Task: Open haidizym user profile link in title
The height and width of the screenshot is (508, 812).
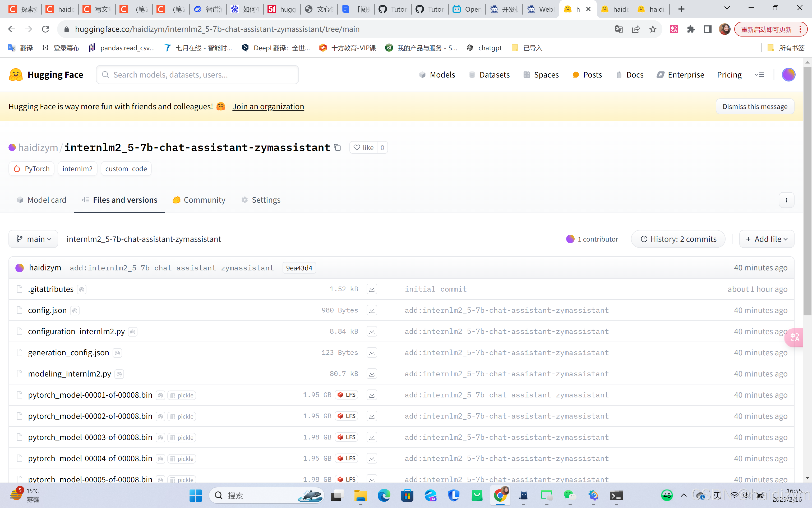Action: pyautogui.click(x=38, y=147)
